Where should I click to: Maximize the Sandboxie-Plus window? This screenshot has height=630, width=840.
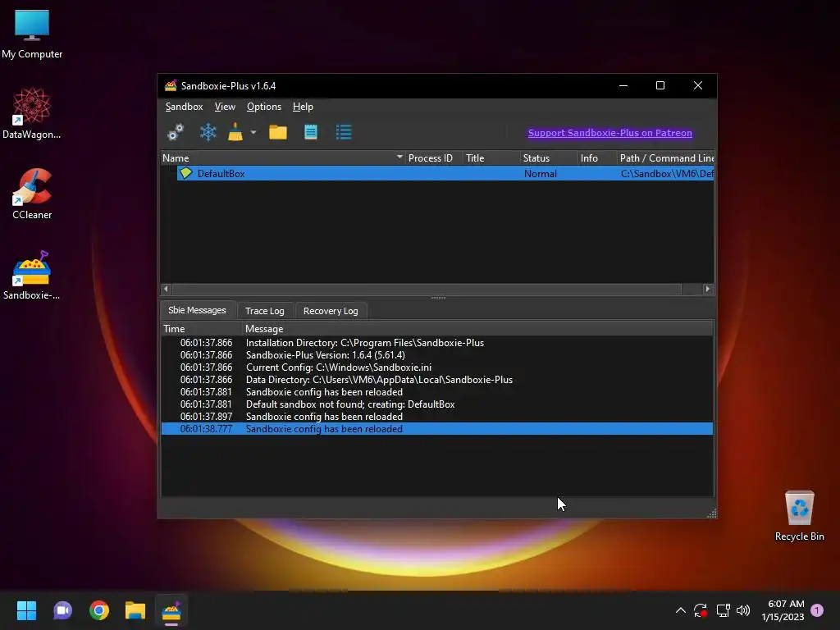click(x=660, y=85)
